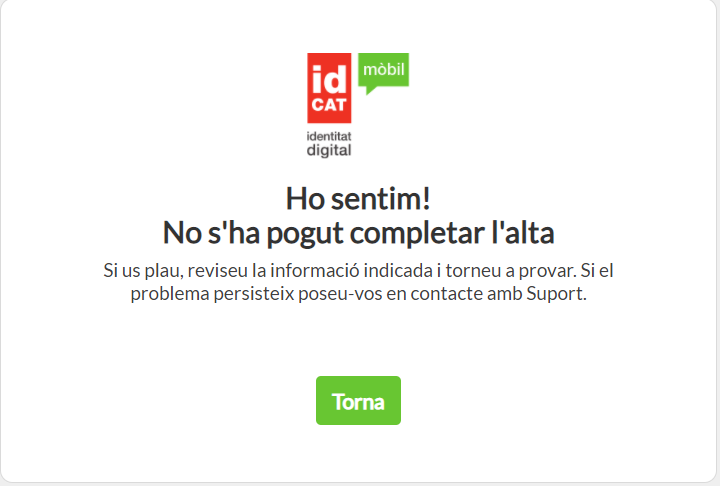Click the "mòbil" word in green badge

[x=383, y=69]
